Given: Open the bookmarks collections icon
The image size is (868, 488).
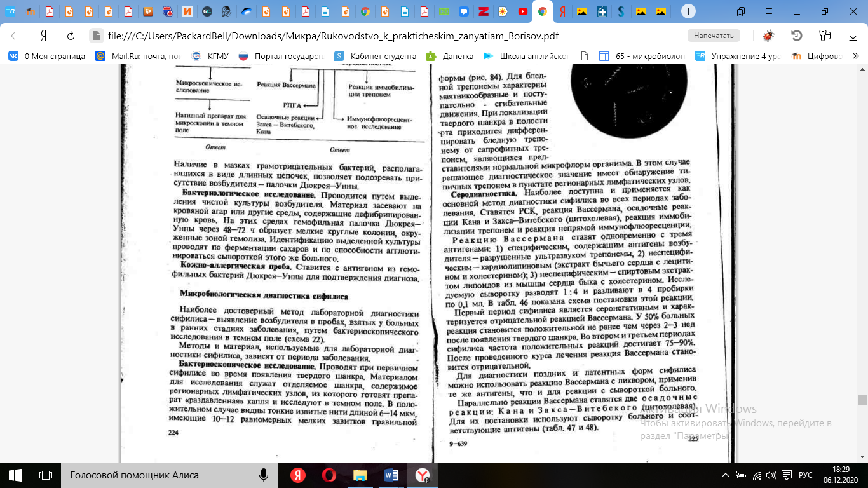Looking at the screenshot, I should click(825, 36).
